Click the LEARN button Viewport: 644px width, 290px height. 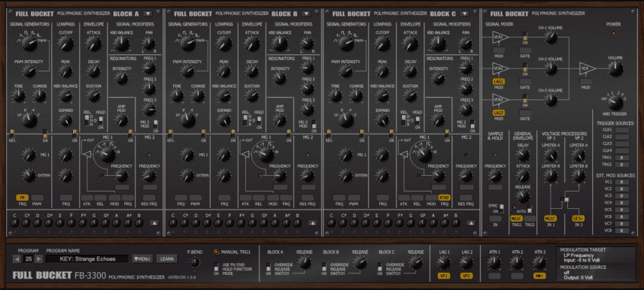167,259
